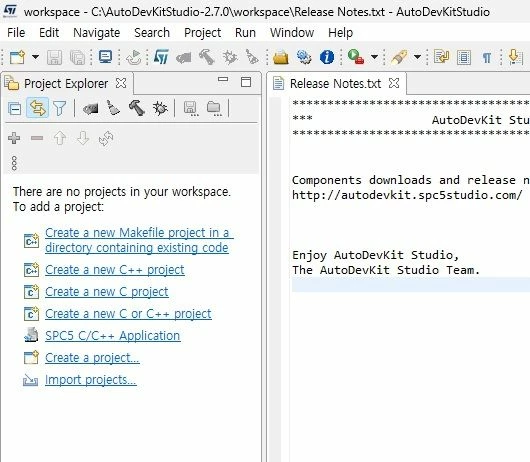Open the pen marker dropdown arrow

pyautogui.click(x=417, y=56)
